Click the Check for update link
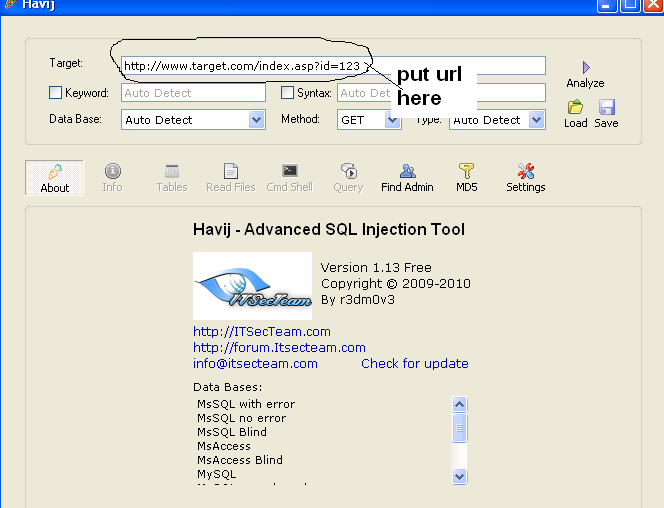 click(415, 364)
